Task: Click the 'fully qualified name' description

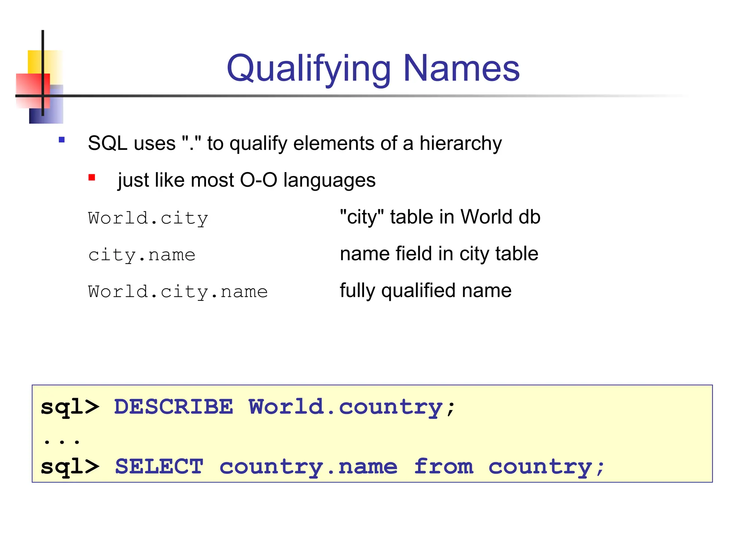Action: coord(425,291)
